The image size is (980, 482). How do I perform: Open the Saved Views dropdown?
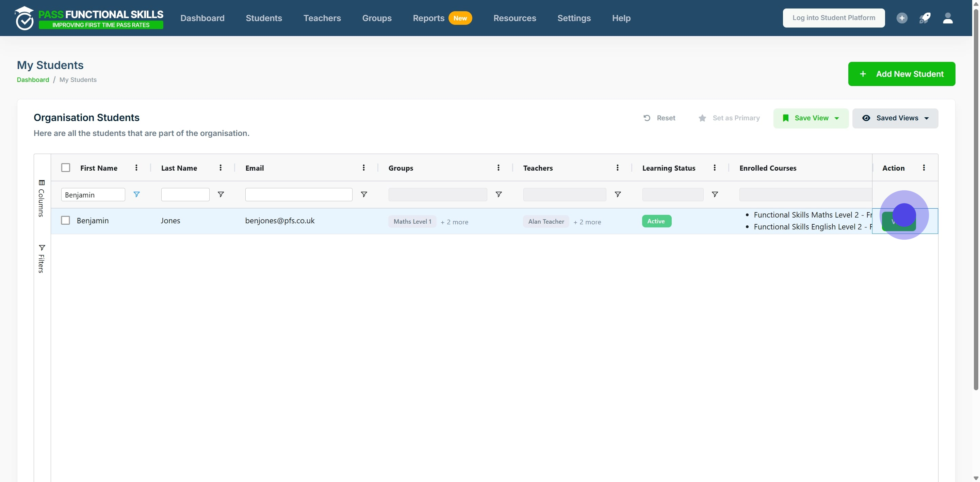[895, 118]
